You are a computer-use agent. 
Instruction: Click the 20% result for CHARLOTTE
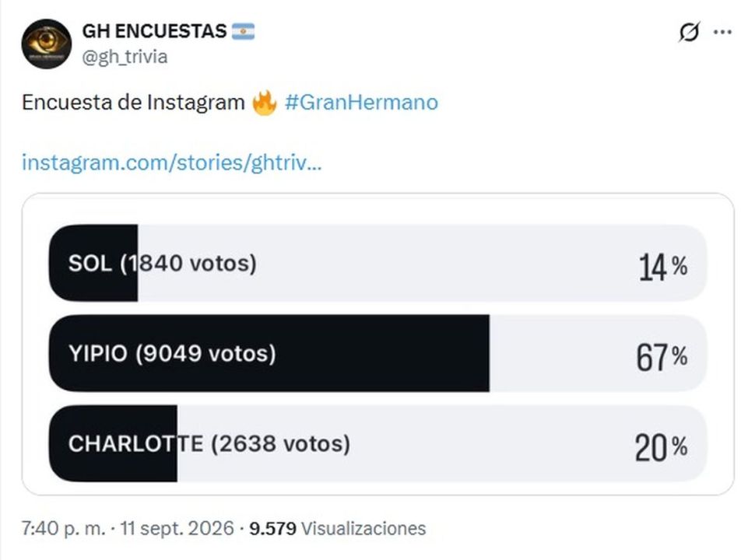(x=661, y=448)
